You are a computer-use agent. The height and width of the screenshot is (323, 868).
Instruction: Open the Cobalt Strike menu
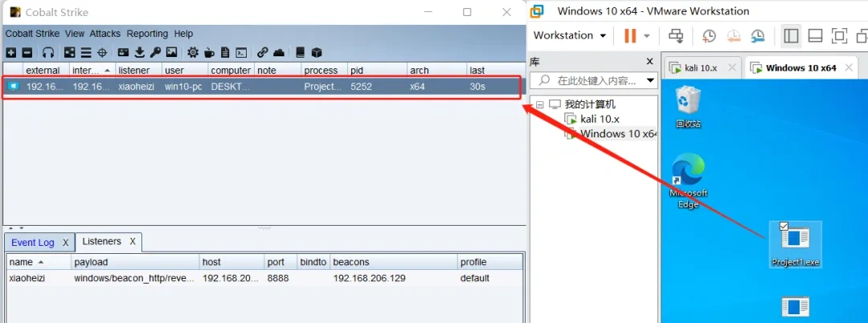pyautogui.click(x=32, y=34)
